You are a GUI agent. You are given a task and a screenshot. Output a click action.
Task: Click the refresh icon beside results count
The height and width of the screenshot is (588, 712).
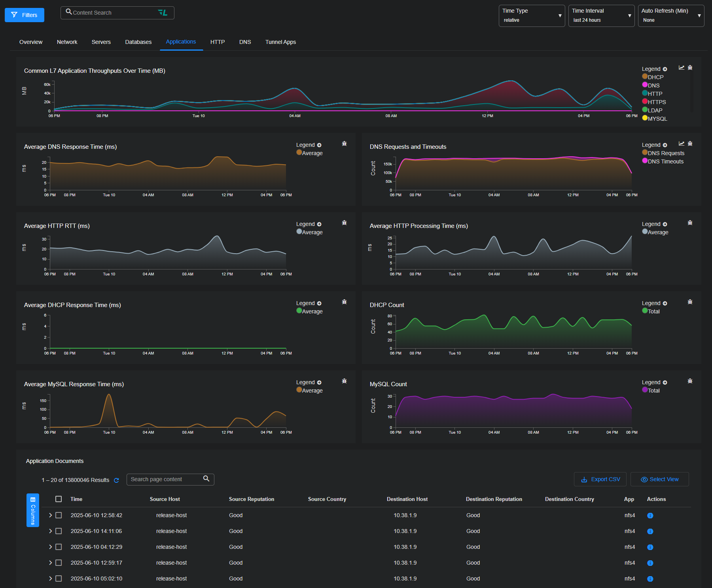click(x=116, y=480)
